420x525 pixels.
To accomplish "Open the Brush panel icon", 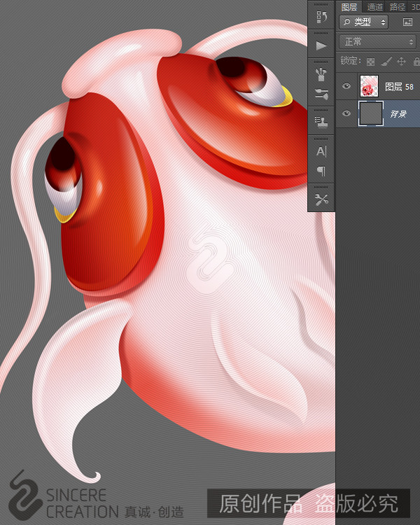I will point(321,75).
